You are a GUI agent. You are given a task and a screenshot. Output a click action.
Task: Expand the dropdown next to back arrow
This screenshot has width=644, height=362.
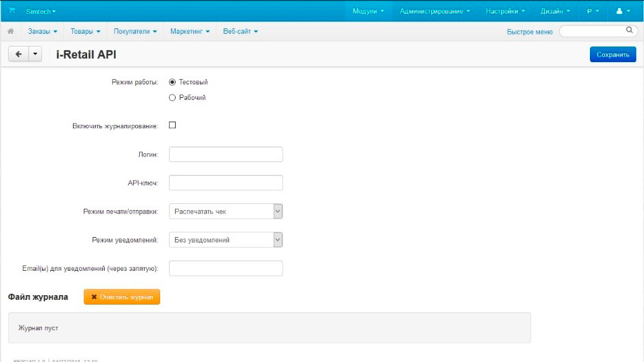(x=35, y=54)
